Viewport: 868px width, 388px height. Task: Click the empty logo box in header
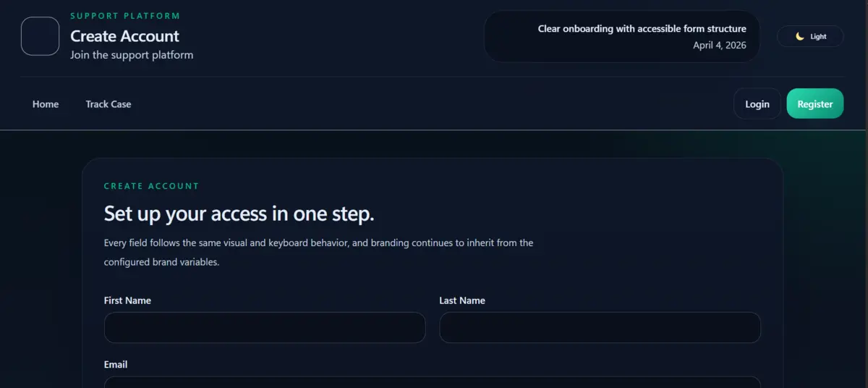click(x=40, y=36)
